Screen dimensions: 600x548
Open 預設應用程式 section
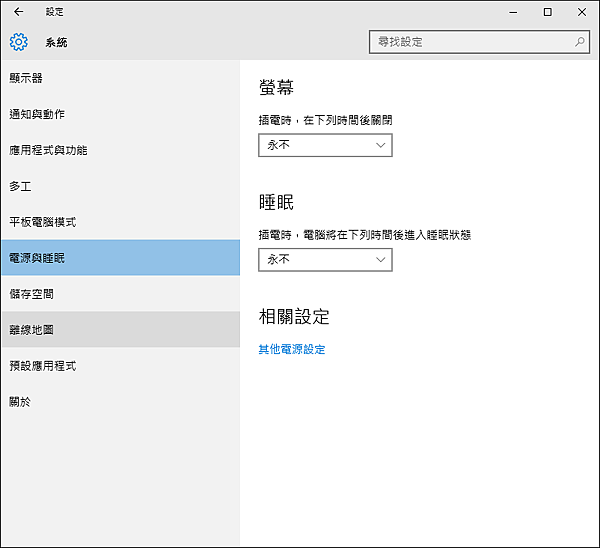pos(120,365)
